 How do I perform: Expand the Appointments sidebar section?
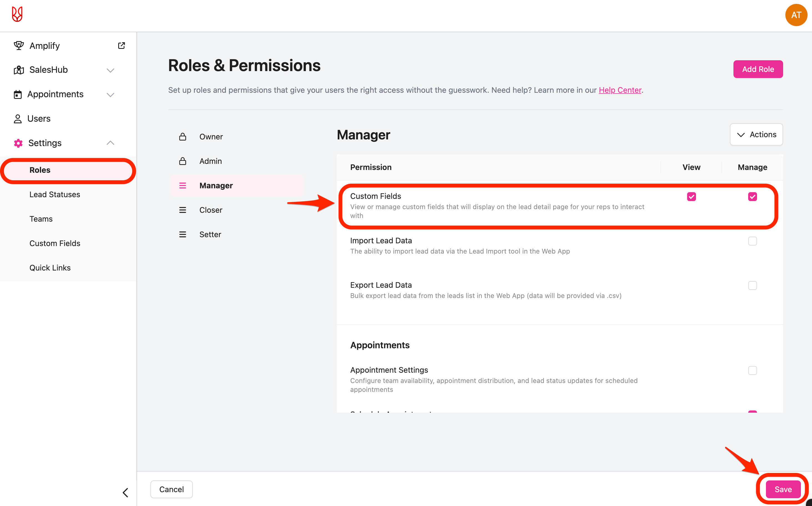tap(110, 94)
